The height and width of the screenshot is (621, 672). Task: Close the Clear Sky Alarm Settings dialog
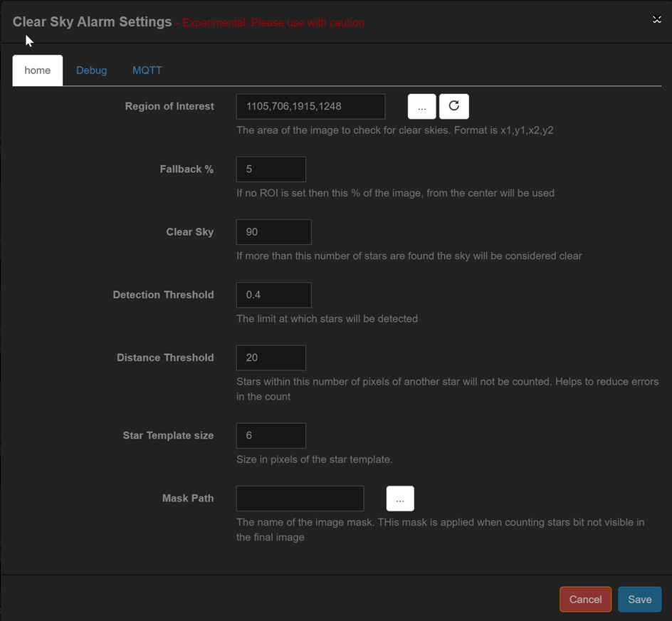pyautogui.click(x=656, y=19)
